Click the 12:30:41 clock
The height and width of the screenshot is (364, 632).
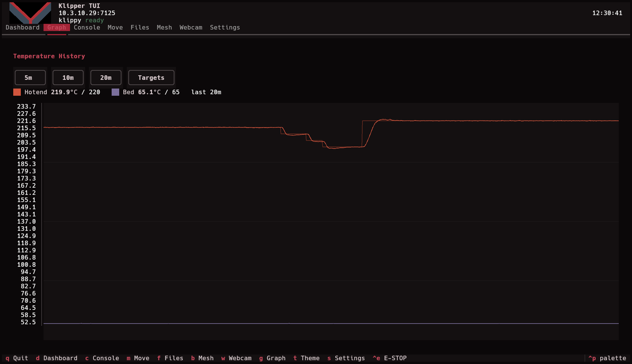[x=607, y=13]
